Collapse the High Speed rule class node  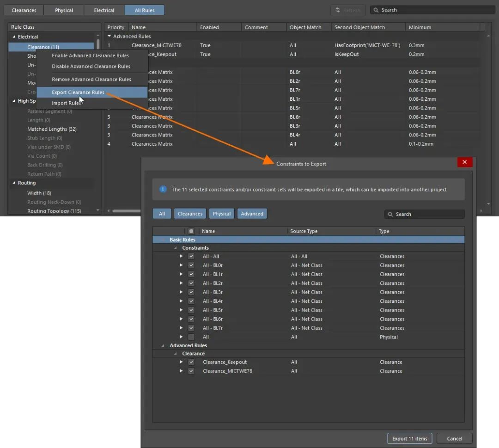[14, 101]
